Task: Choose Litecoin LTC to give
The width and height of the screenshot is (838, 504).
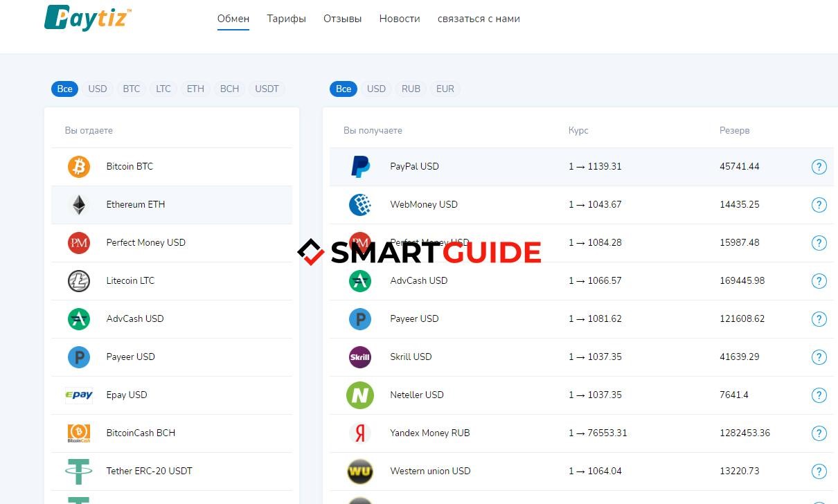Action: pyautogui.click(x=172, y=281)
